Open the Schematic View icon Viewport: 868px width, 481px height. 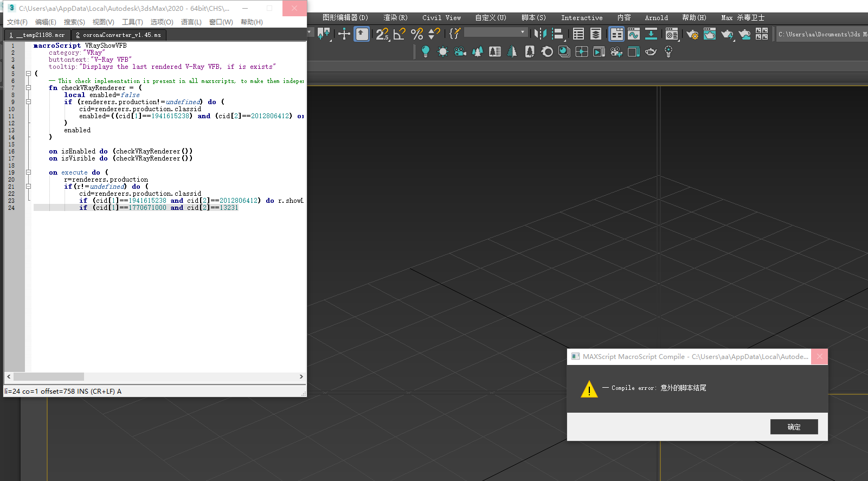(651, 34)
